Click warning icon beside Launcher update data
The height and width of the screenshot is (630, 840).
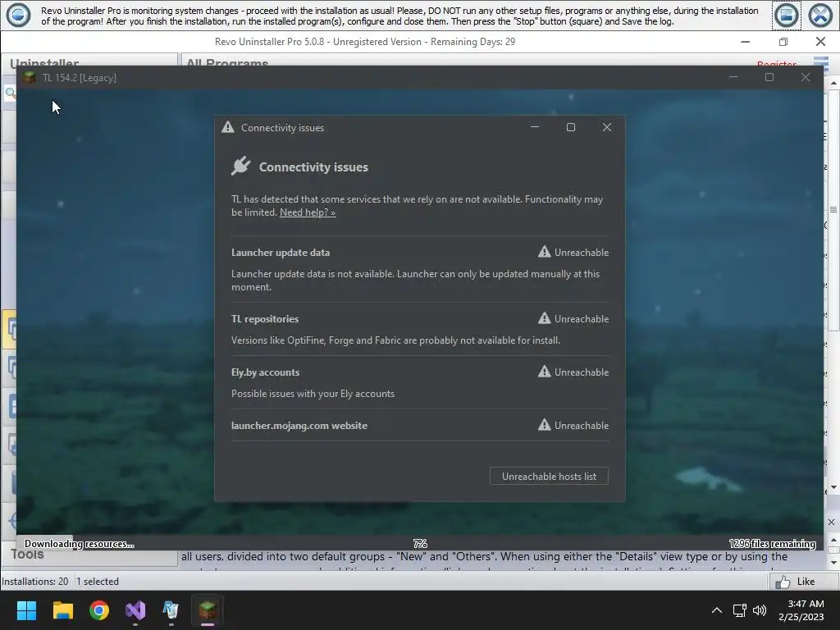click(545, 252)
